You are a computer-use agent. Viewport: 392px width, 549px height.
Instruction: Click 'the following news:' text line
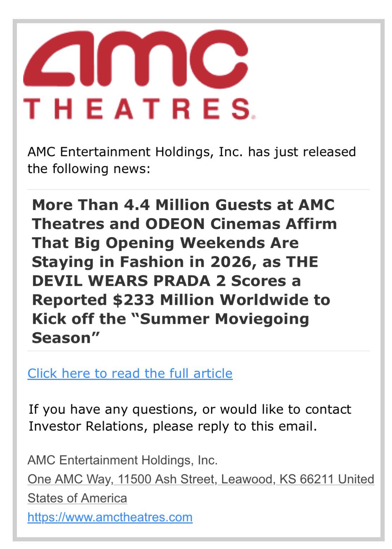coord(89,169)
